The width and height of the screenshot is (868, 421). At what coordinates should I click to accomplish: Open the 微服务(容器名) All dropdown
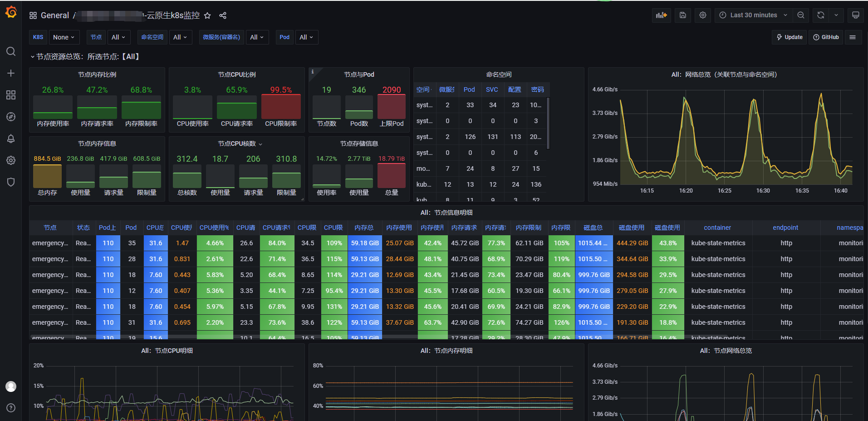(257, 37)
